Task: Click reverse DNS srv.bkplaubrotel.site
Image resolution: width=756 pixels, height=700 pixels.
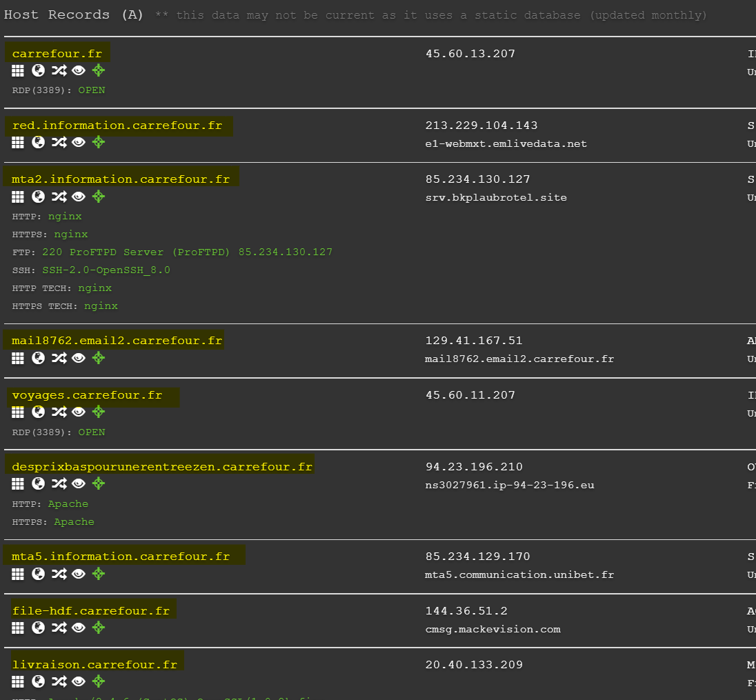Action: pos(496,198)
